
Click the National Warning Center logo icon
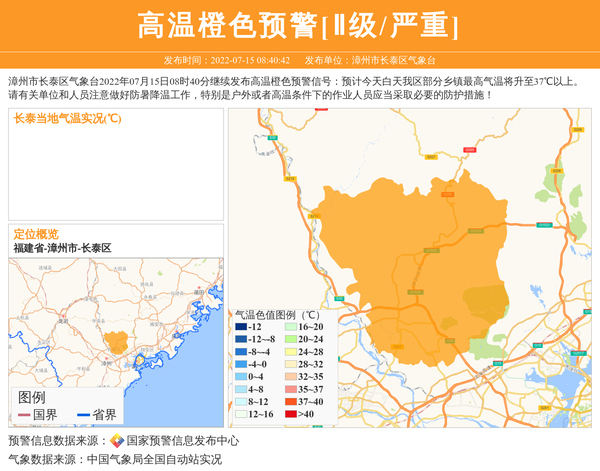point(117,441)
